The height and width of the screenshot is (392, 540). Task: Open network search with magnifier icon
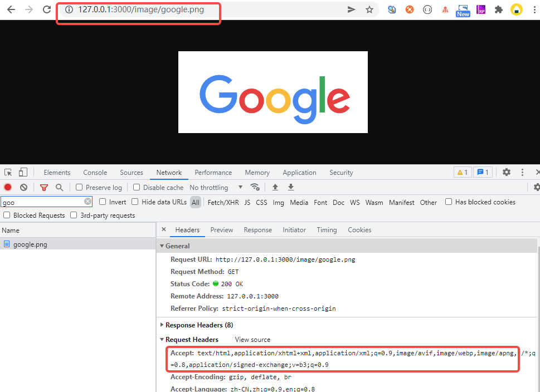coord(59,187)
